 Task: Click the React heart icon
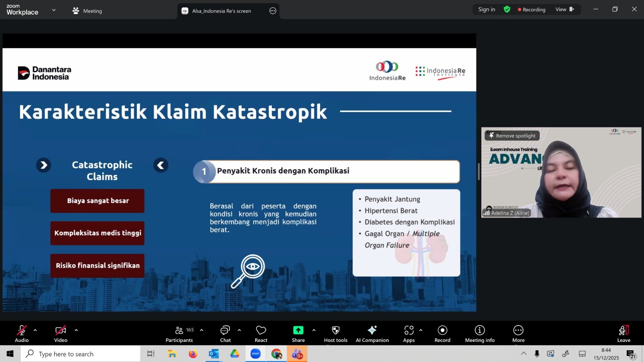pos(261,334)
